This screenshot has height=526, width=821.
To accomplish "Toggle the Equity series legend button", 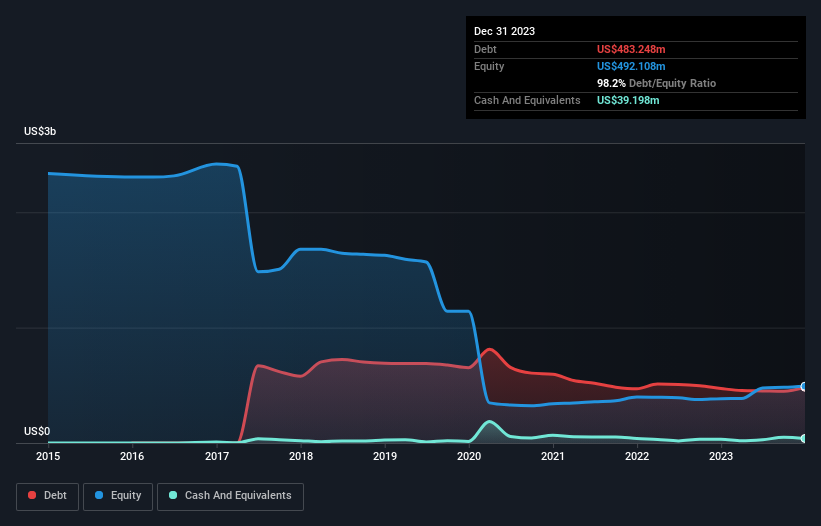I will [118, 496].
